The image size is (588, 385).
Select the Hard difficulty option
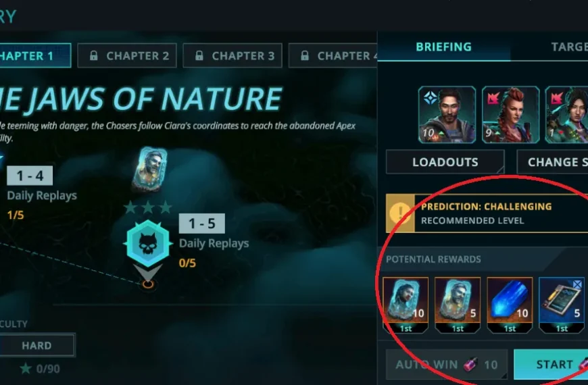[36, 345]
